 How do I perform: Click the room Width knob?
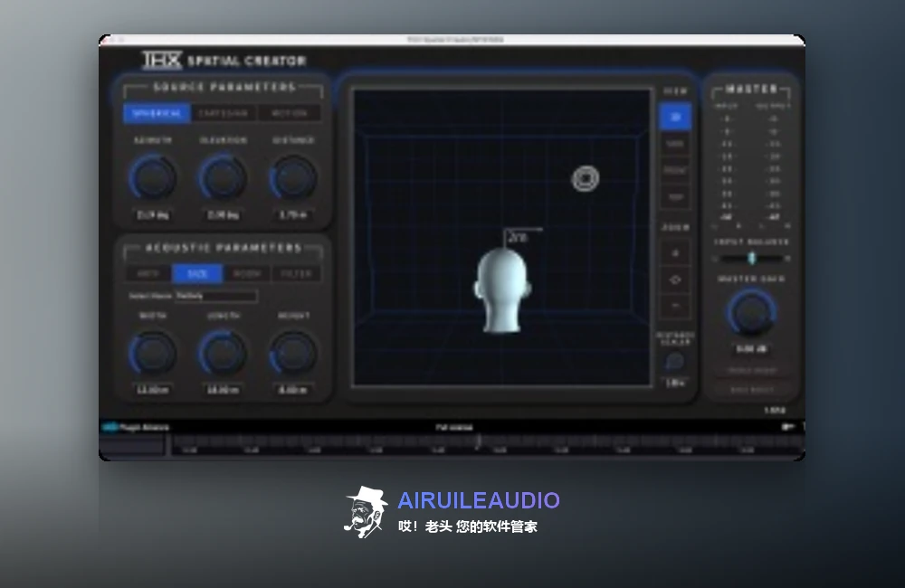(x=153, y=353)
